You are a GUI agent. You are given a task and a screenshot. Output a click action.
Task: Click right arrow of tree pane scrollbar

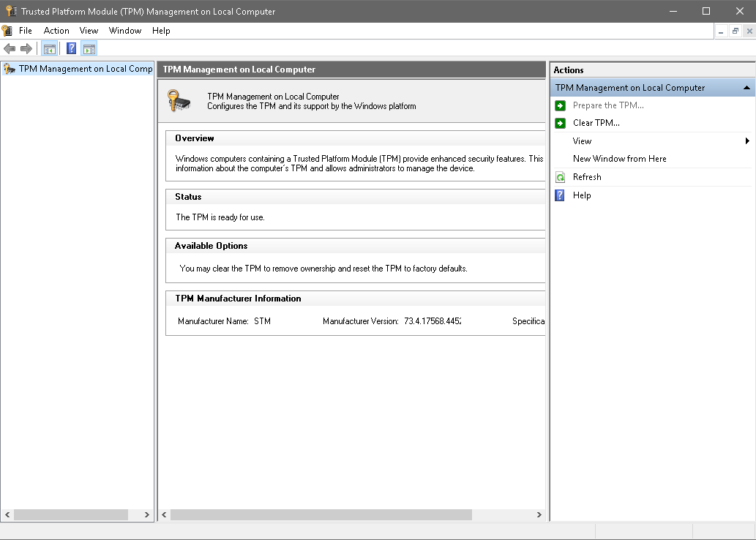point(147,515)
